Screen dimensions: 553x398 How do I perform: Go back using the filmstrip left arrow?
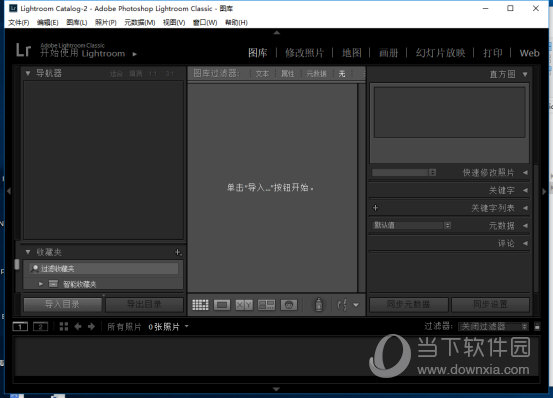coord(78,327)
